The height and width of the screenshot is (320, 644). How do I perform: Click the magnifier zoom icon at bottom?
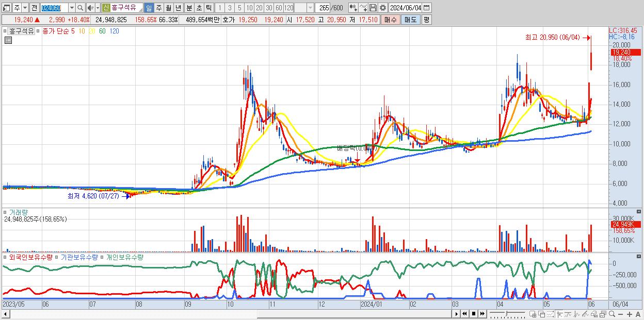click(611, 314)
